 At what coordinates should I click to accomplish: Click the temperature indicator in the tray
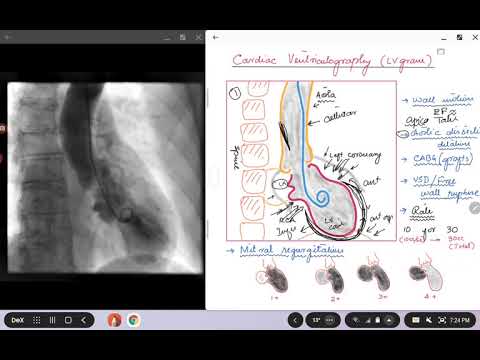pos(316,320)
